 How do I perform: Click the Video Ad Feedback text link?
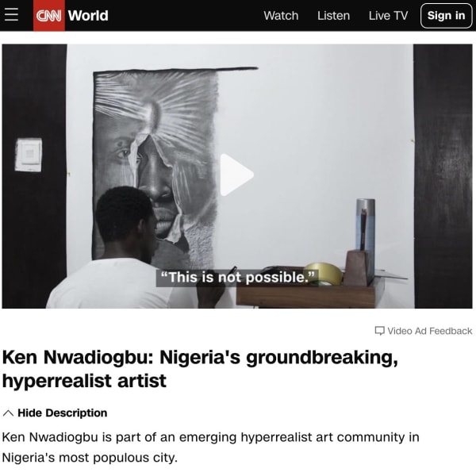point(429,331)
